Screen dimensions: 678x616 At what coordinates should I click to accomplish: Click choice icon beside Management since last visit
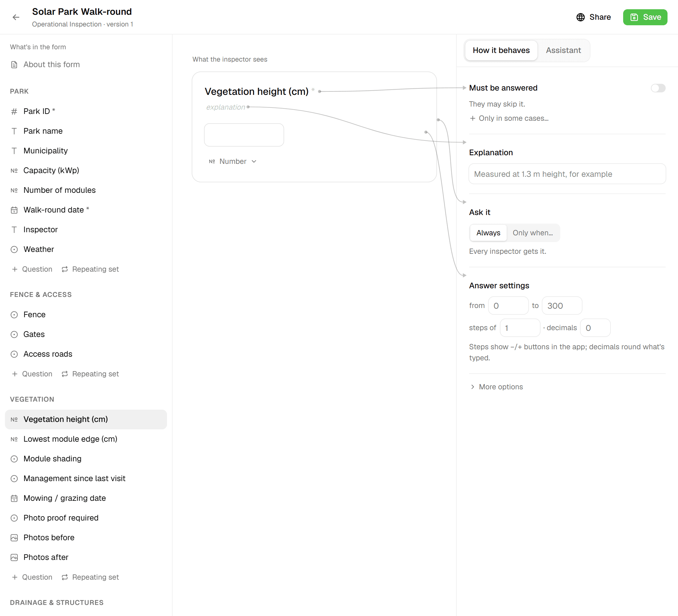[x=14, y=479]
